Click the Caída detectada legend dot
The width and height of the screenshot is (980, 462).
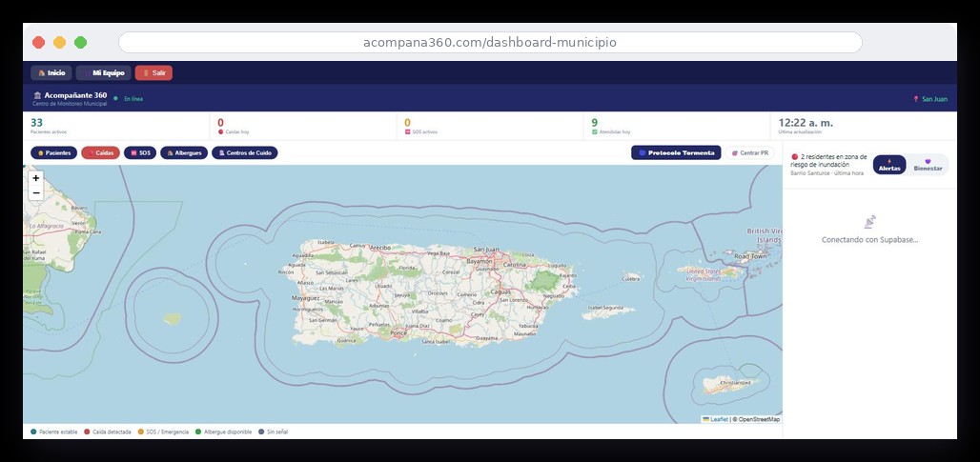pyautogui.click(x=87, y=432)
